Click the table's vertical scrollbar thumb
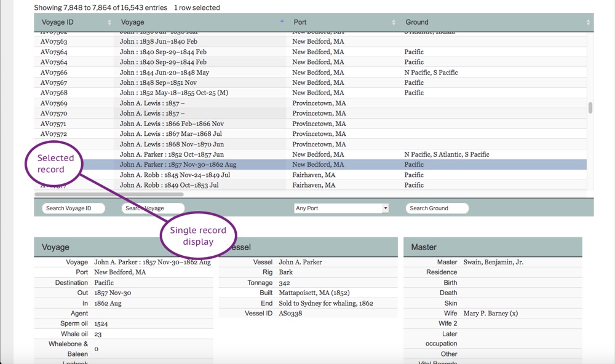The height and width of the screenshot is (364, 615). click(590, 108)
